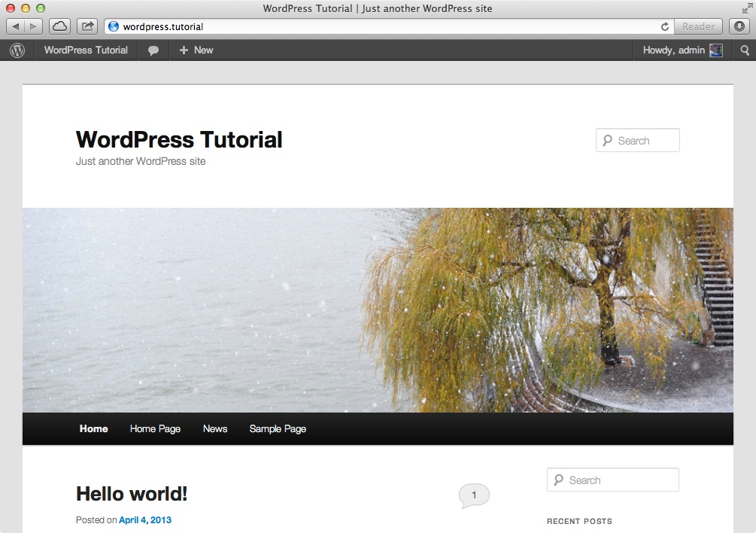Click the Safari forward arrow button

coord(33,26)
